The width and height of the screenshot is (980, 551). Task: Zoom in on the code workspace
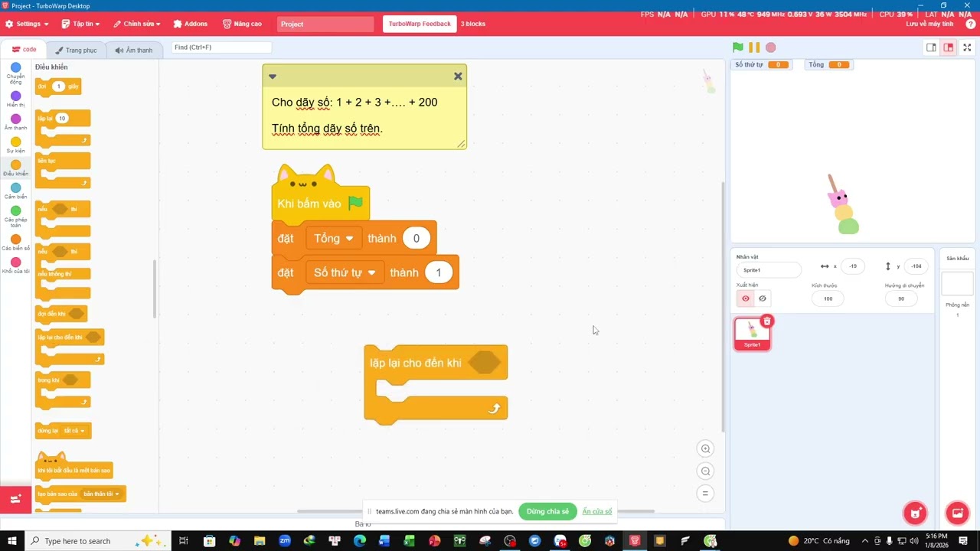[706, 449]
